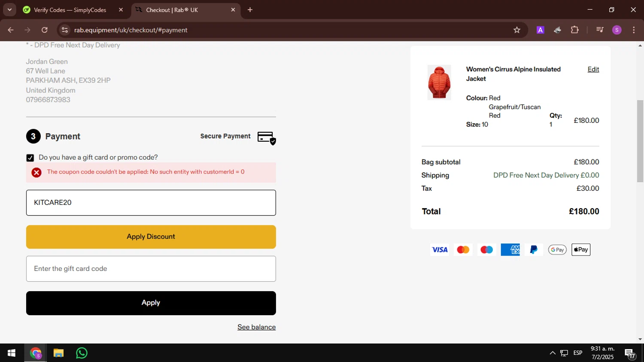Open the Chrome three-dot menu
This screenshot has height=362, width=644.
pyautogui.click(x=634, y=30)
